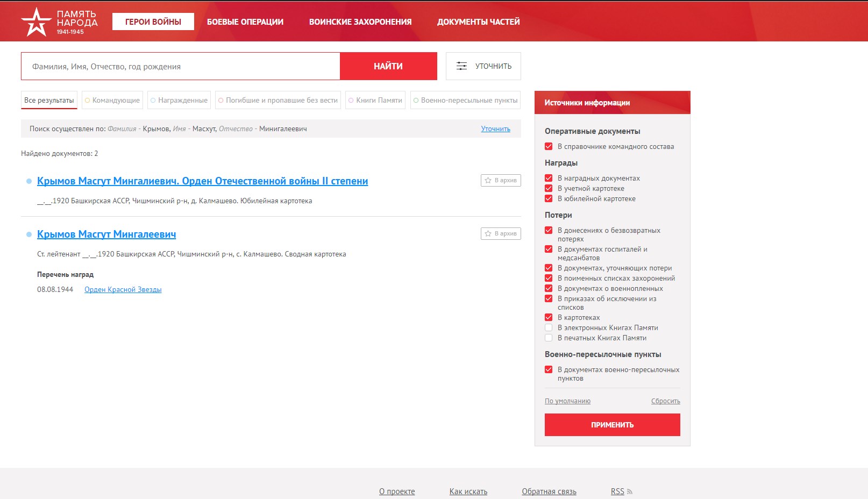Click the RSS feed icon in footer
Image resolution: width=868 pixels, height=499 pixels.
point(630,491)
